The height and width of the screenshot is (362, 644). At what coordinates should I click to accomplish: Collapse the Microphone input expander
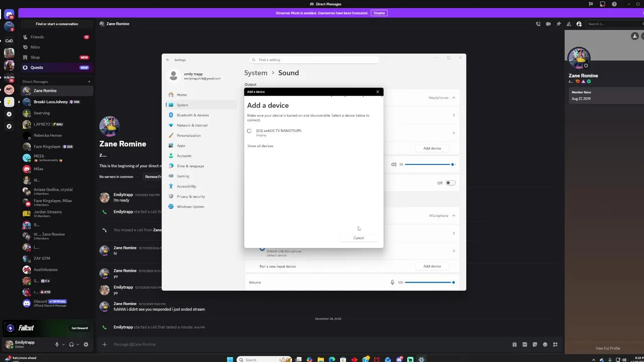[453, 216]
